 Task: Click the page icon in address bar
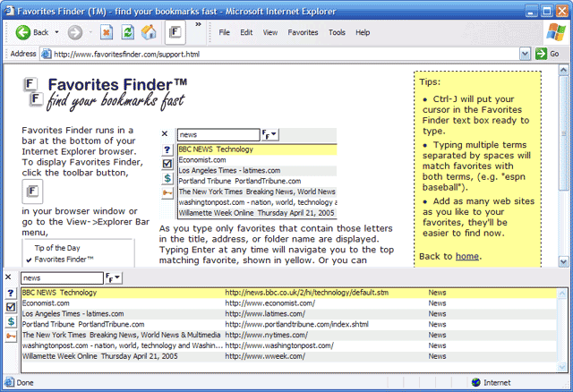click(x=46, y=54)
